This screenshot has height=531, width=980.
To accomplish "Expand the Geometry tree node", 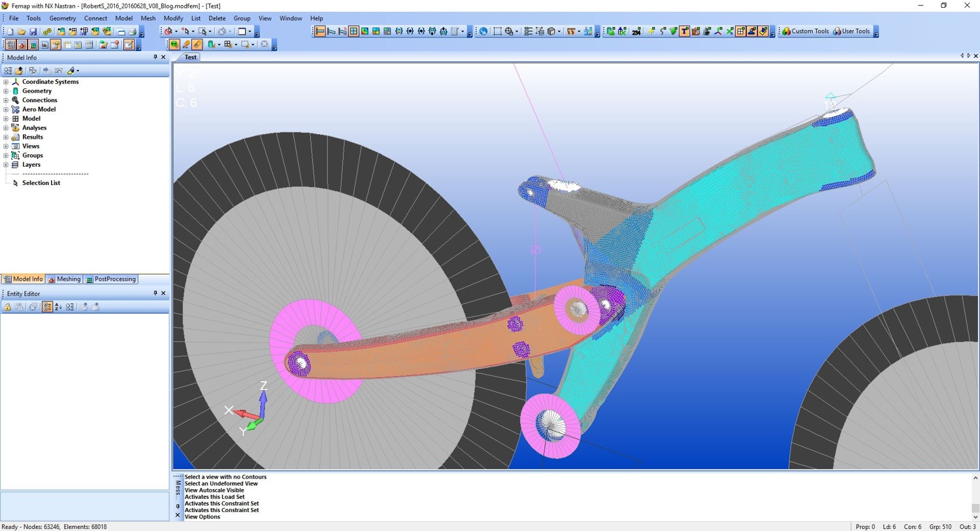I will pyautogui.click(x=6, y=91).
